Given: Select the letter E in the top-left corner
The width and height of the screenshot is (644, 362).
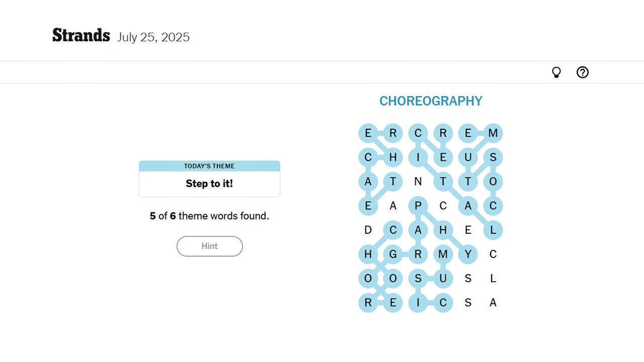Looking at the screenshot, I should [x=368, y=133].
